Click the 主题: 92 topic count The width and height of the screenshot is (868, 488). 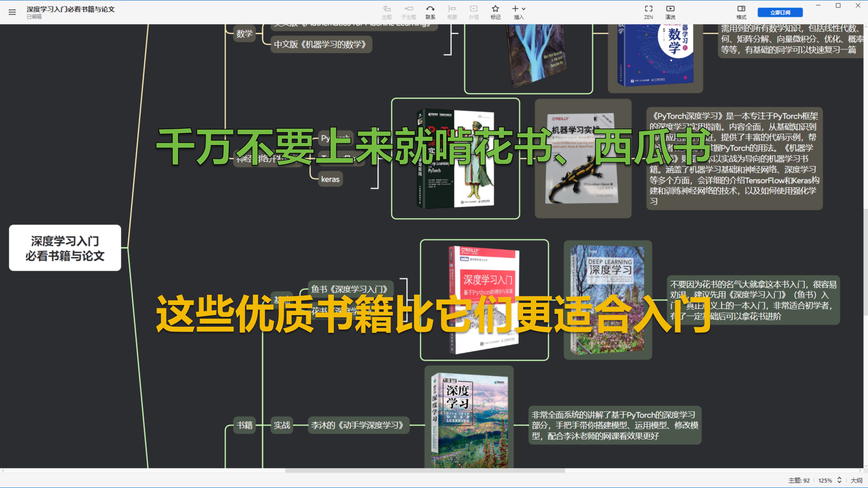(799, 480)
